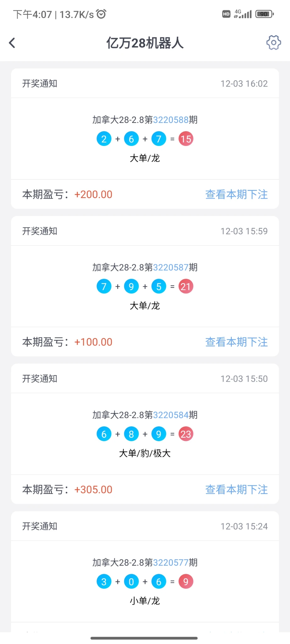Tap the 4G signal strength icon

(x=243, y=14)
